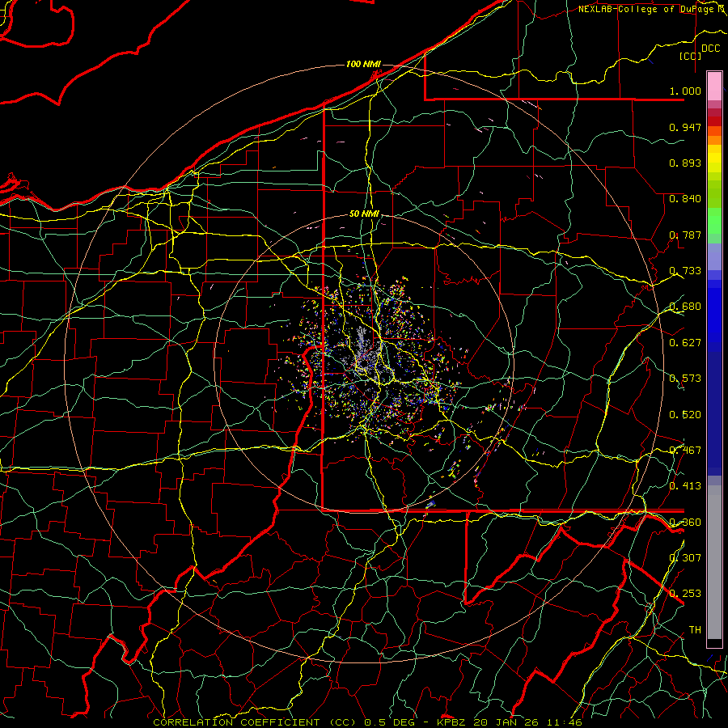Pick the pink top segment of the color bar

(x=714, y=87)
